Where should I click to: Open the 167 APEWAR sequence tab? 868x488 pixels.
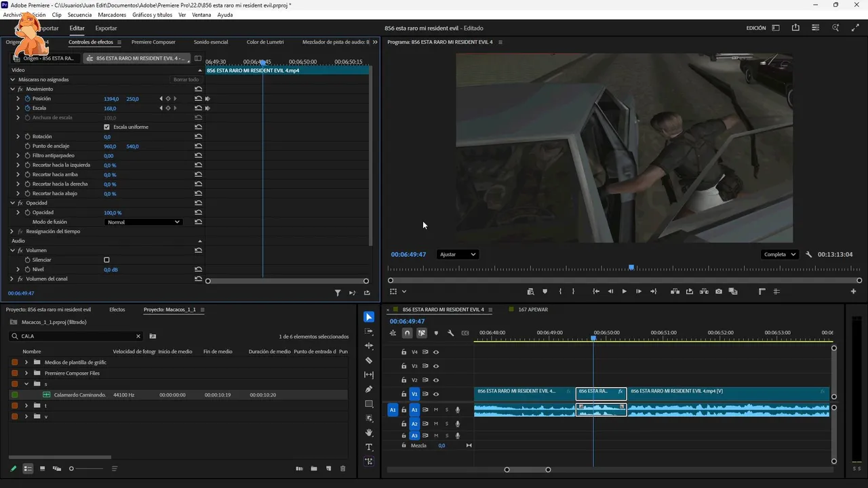[x=533, y=310]
